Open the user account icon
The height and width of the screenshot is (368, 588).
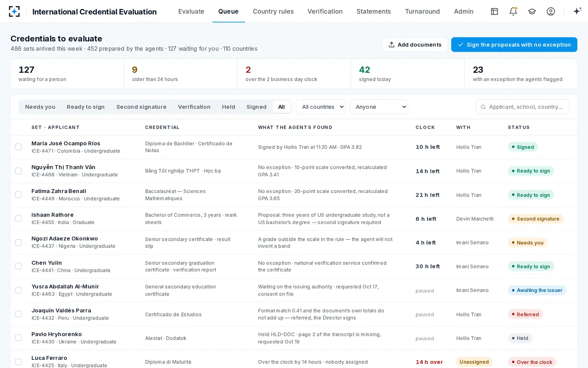(551, 11)
